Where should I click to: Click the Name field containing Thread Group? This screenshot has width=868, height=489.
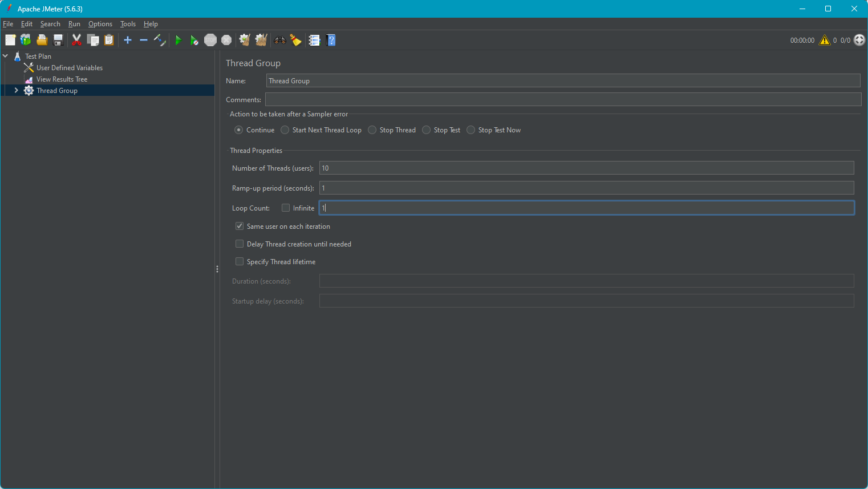pos(563,80)
